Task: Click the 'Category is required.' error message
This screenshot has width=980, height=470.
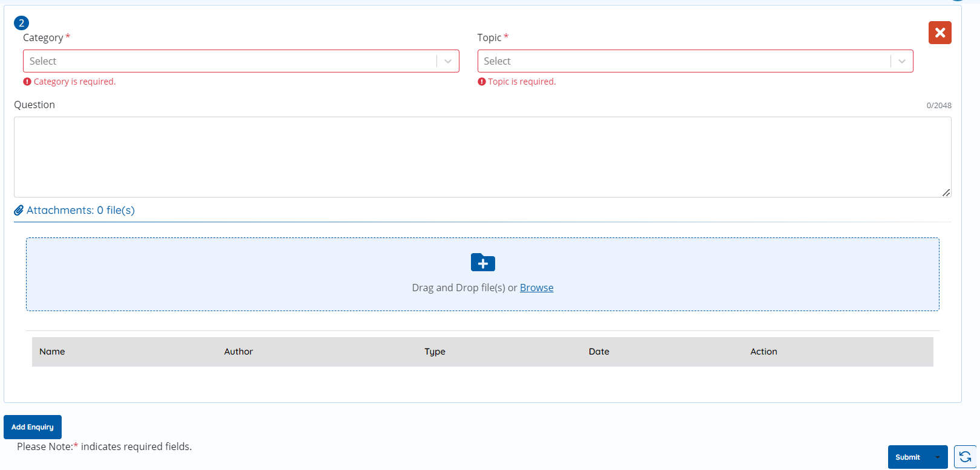Action: [x=70, y=82]
